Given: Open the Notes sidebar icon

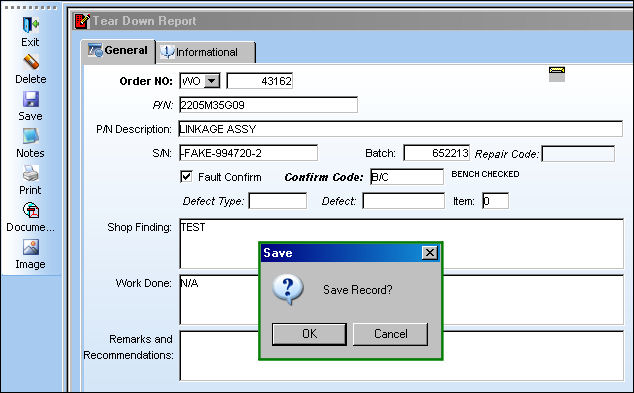Looking at the screenshot, I should pyautogui.click(x=31, y=137).
